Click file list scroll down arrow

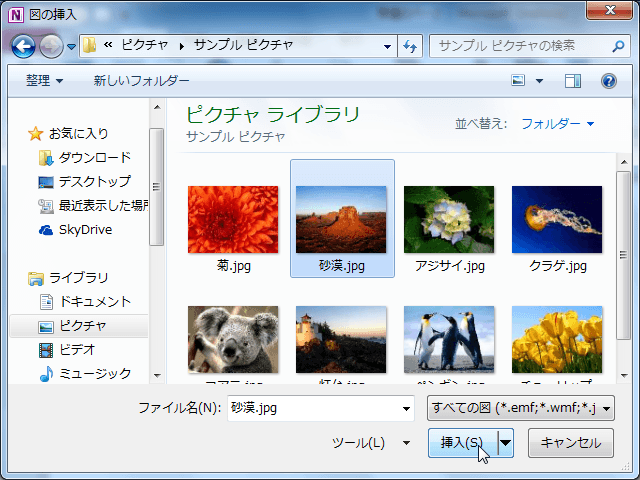[x=624, y=376]
